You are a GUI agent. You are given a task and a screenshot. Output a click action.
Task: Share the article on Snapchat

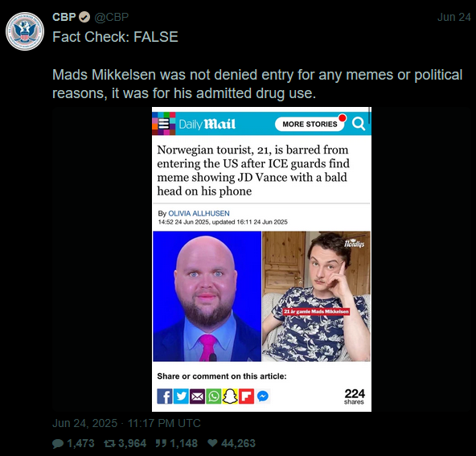tap(230, 396)
